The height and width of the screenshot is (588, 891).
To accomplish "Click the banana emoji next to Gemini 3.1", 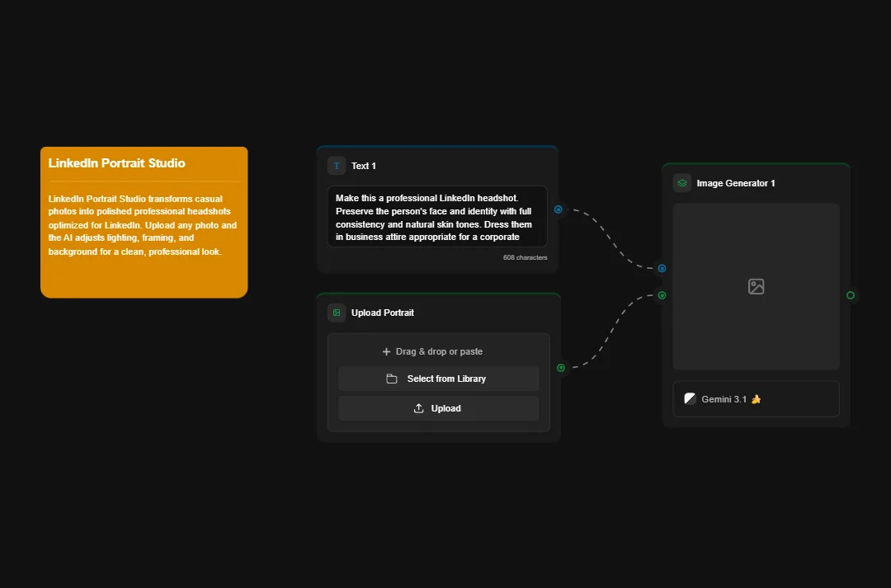I will click(x=757, y=398).
